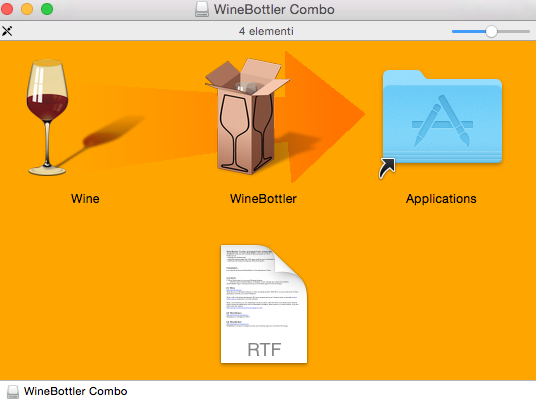Screen dimensions: 536x401
Task: Click the disk icon in the path bar
Action: pyautogui.click(x=13, y=392)
